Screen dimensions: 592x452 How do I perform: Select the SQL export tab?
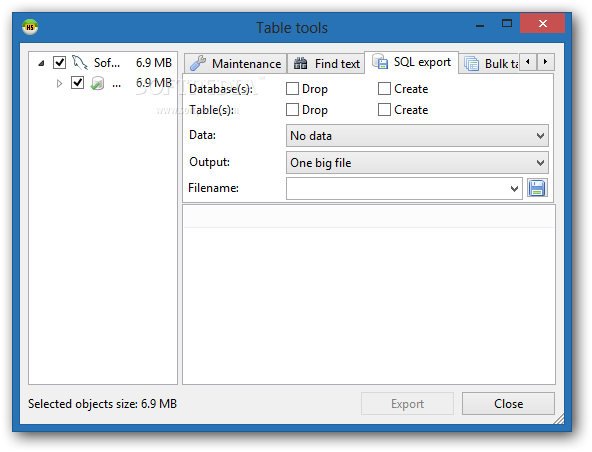pos(412,62)
